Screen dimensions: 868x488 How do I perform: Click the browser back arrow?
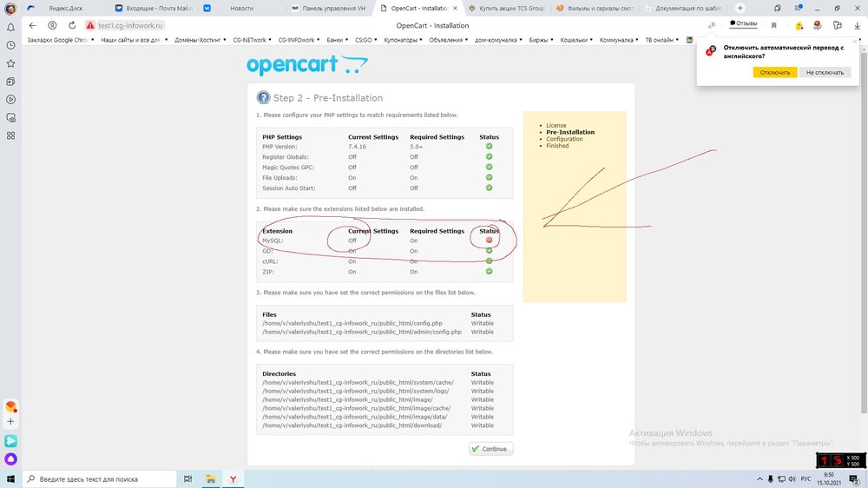(x=33, y=25)
